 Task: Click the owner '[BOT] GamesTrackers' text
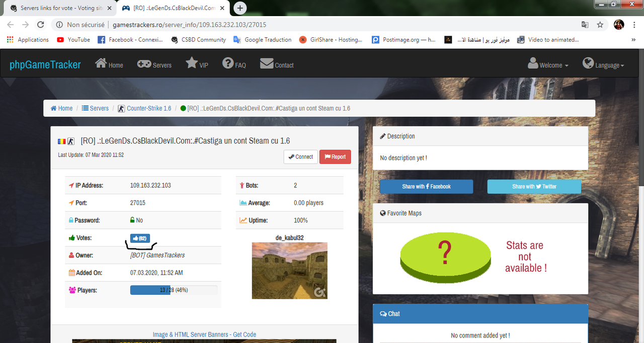[157, 255]
